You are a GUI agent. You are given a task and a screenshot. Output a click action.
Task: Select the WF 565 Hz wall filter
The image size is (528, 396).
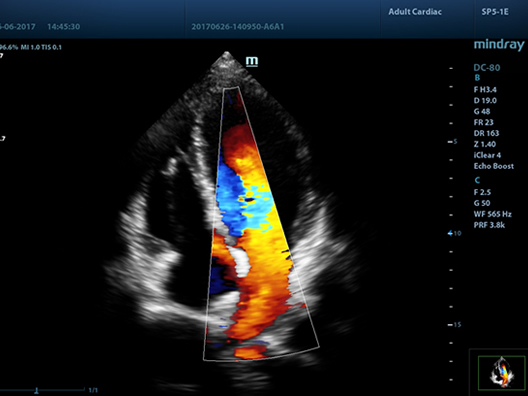click(x=492, y=214)
